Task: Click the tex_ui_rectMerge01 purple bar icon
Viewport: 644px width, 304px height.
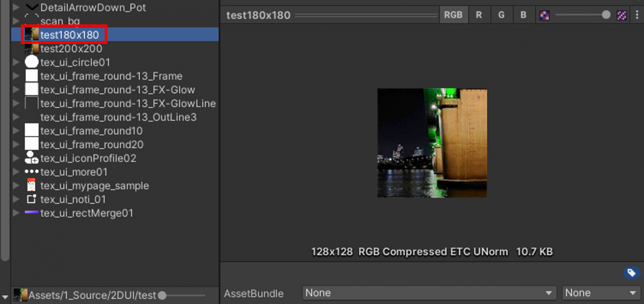Action: [x=32, y=212]
